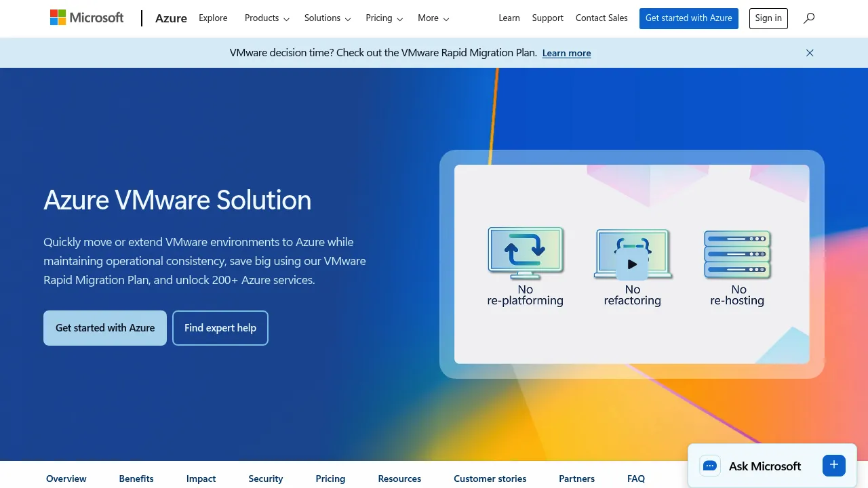Open the Explore menu item
868x488 pixels.
click(213, 18)
